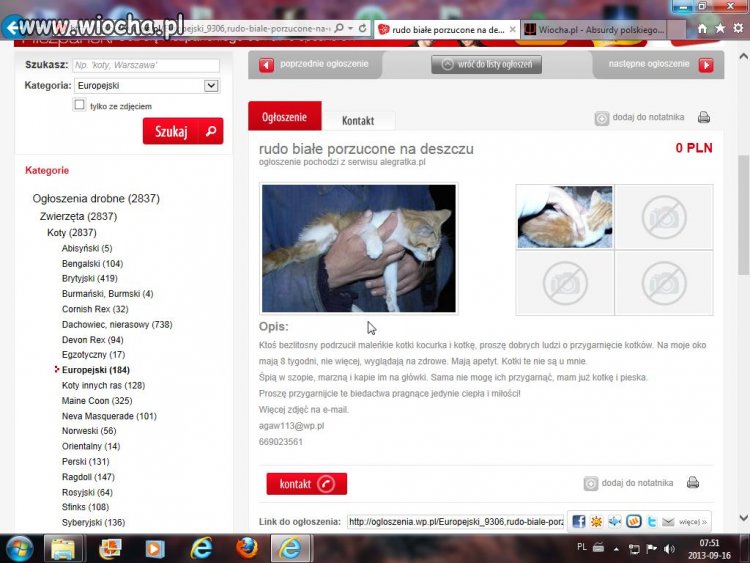Click the PL language indicator
750x563 pixels.
pos(582,547)
